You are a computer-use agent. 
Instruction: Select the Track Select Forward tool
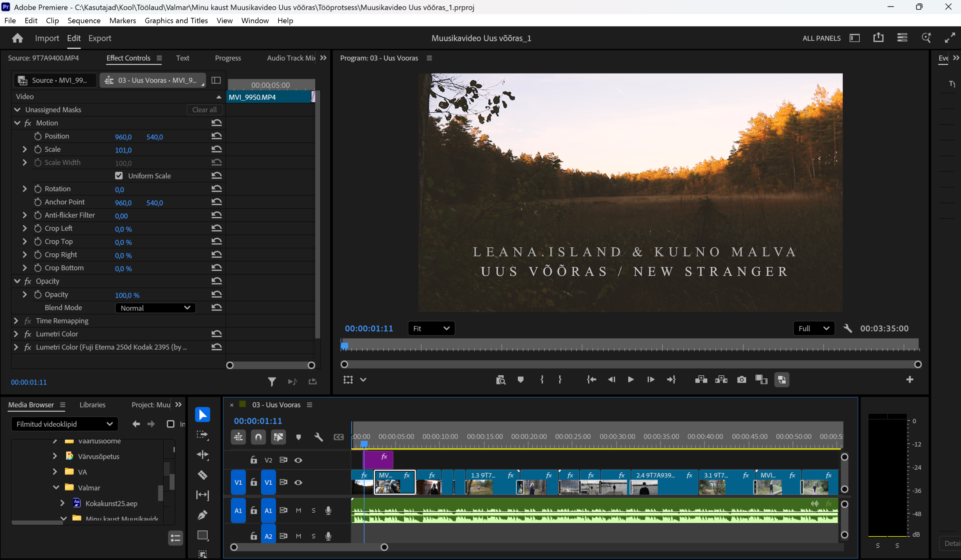point(202,435)
